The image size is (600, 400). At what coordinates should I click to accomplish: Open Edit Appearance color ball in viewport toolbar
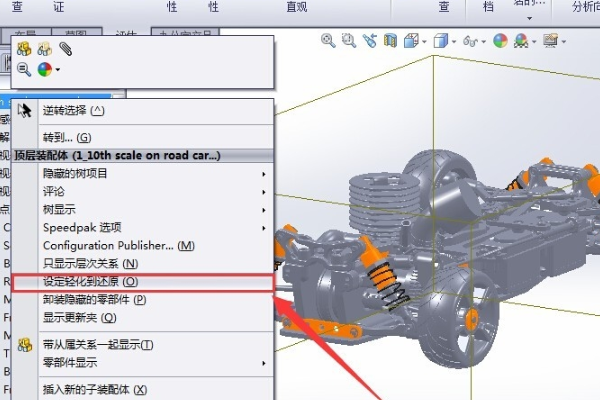pyautogui.click(x=500, y=40)
